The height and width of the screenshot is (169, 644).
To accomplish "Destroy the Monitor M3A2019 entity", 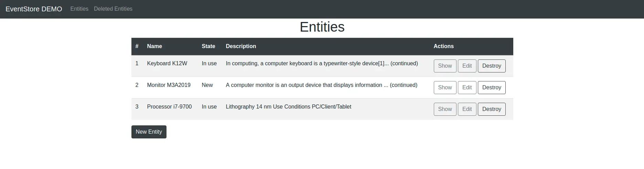I will 491,88.
